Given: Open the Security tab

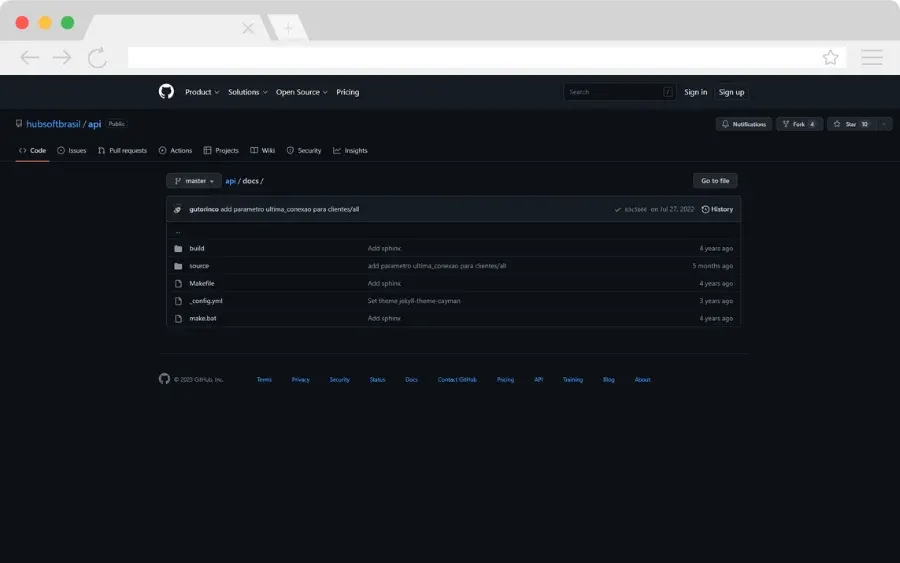Looking at the screenshot, I should tap(304, 150).
